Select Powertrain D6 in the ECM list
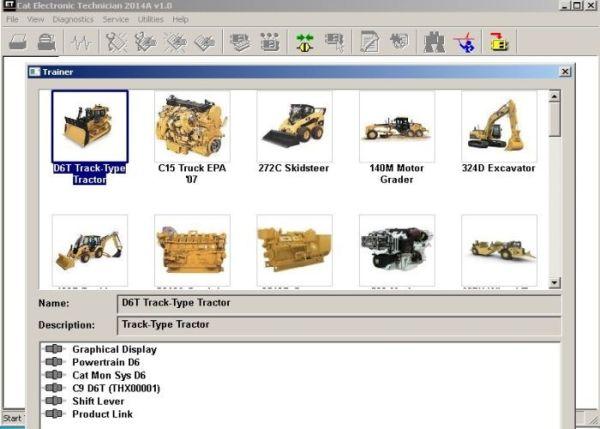The image size is (600, 429). click(106, 362)
